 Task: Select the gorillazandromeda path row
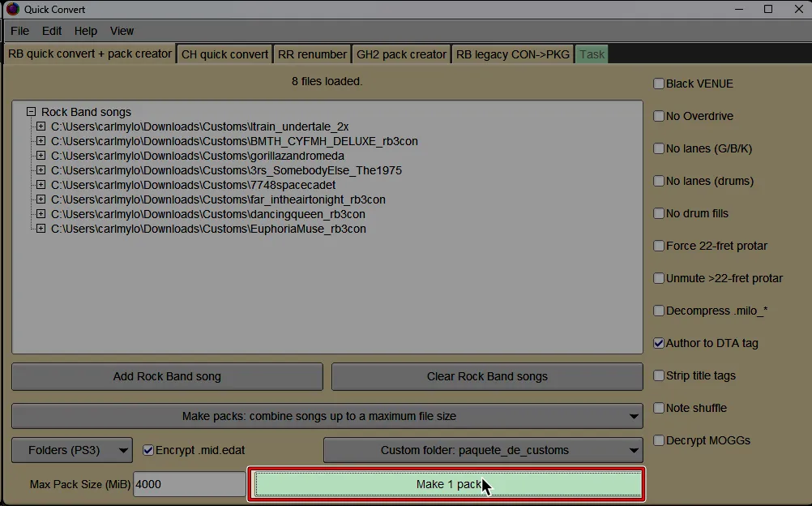point(197,156)
